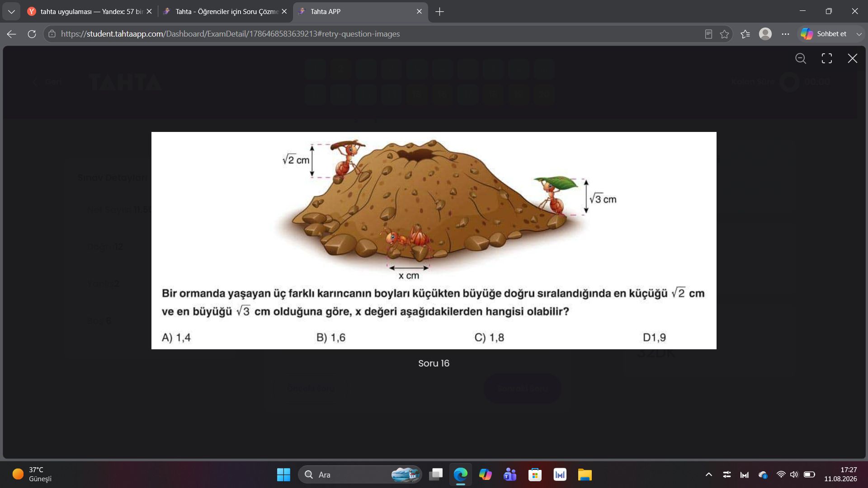The image size is (868, 488).
Task: Open Microsoft Edge from the taskbar
Action: coord(461,474)
